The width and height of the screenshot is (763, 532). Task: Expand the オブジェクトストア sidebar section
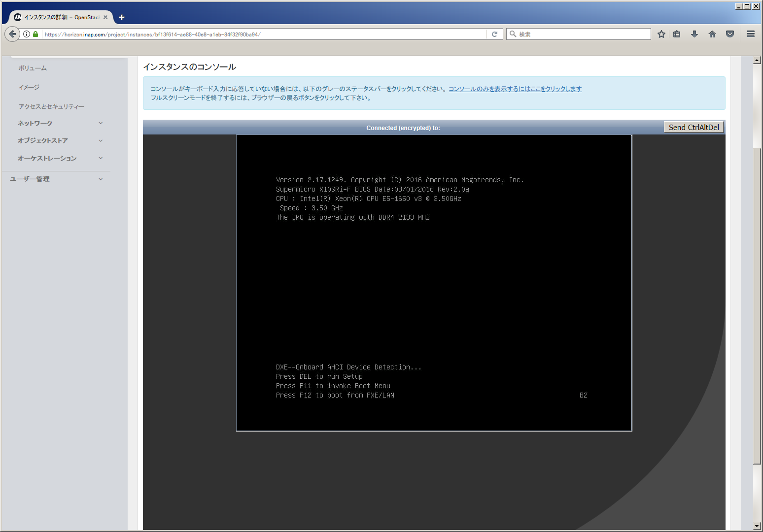(x=60, y=140)
